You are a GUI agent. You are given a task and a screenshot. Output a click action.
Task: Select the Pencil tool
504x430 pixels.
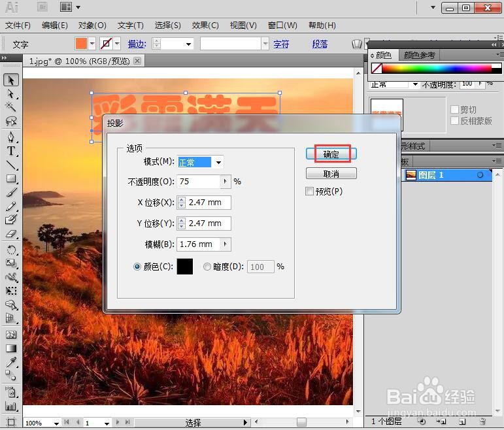click(x=11, y=206)
